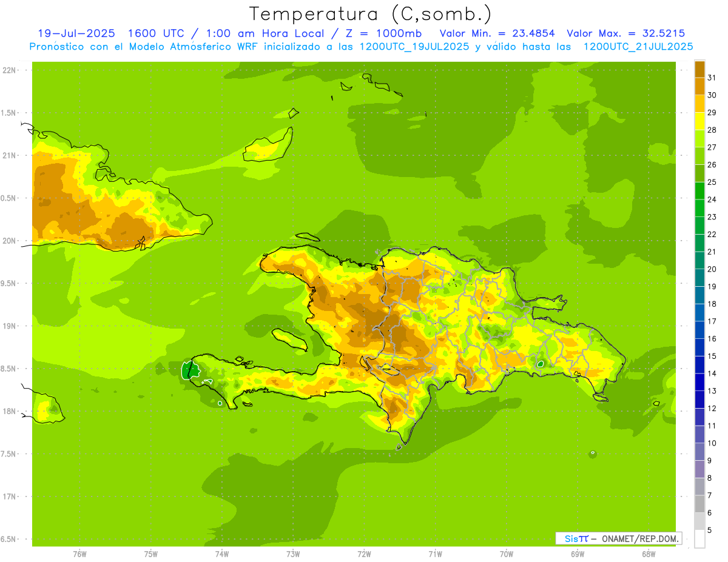Click the '24' value on color legend

pyautogui.click(x=712, y=199)
